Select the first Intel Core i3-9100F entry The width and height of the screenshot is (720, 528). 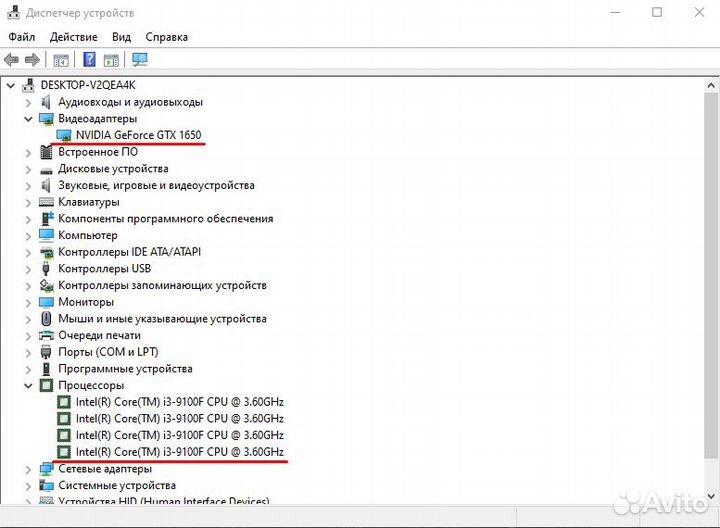179,402
